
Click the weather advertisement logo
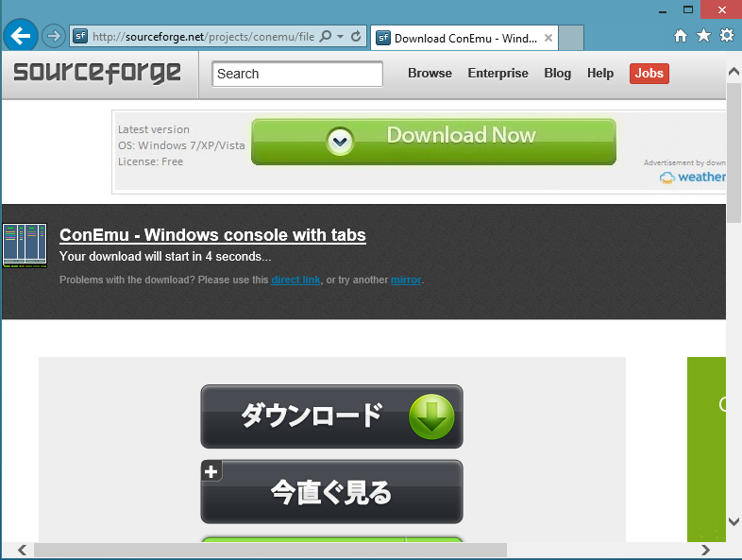pos(692,177)
